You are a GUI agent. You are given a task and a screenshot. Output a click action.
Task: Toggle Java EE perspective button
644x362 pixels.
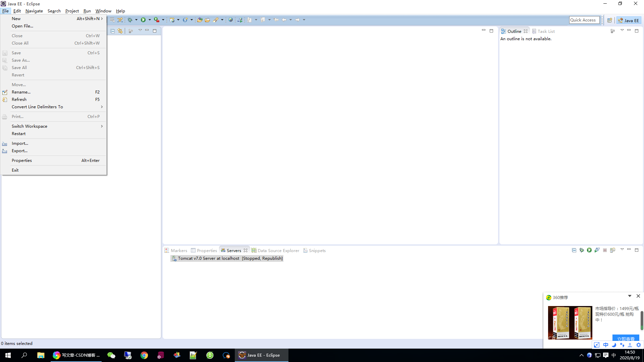click(x=629, y=20)
